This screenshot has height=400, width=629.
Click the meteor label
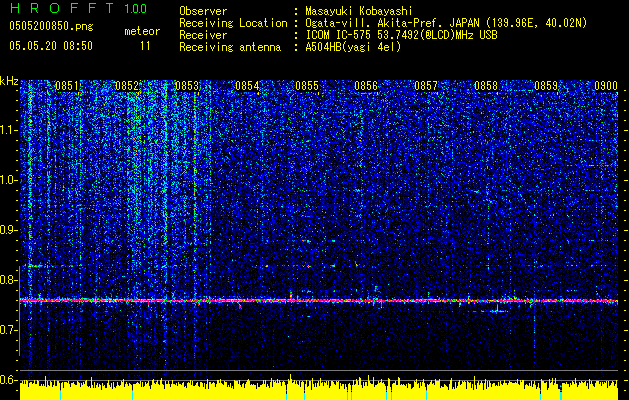pyautogui.click(x=142, y=31)
